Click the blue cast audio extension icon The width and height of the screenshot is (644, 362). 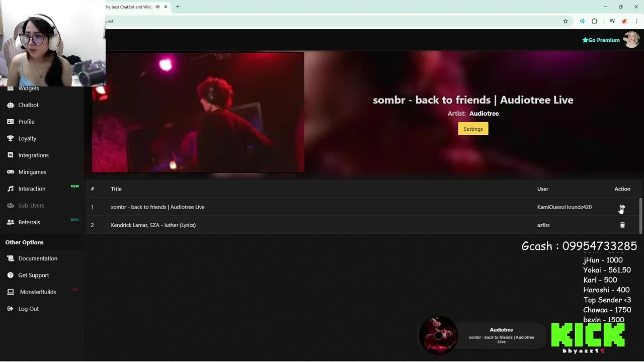(582, 21)
